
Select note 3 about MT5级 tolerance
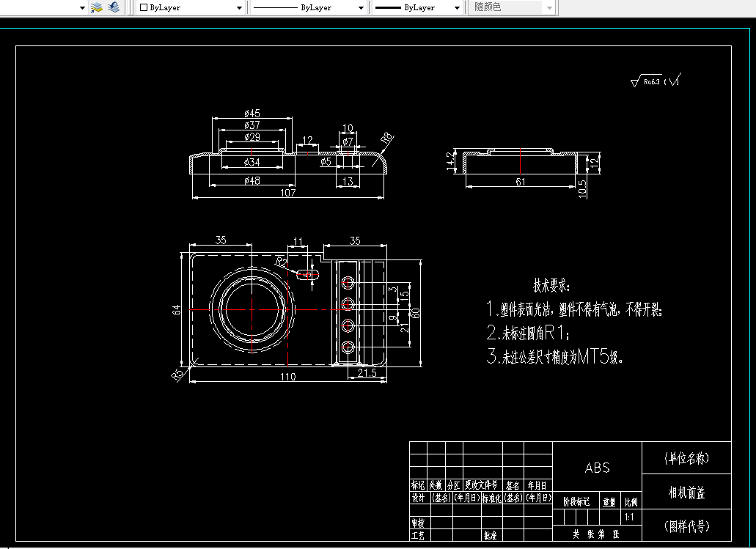[x=555, y=357]
